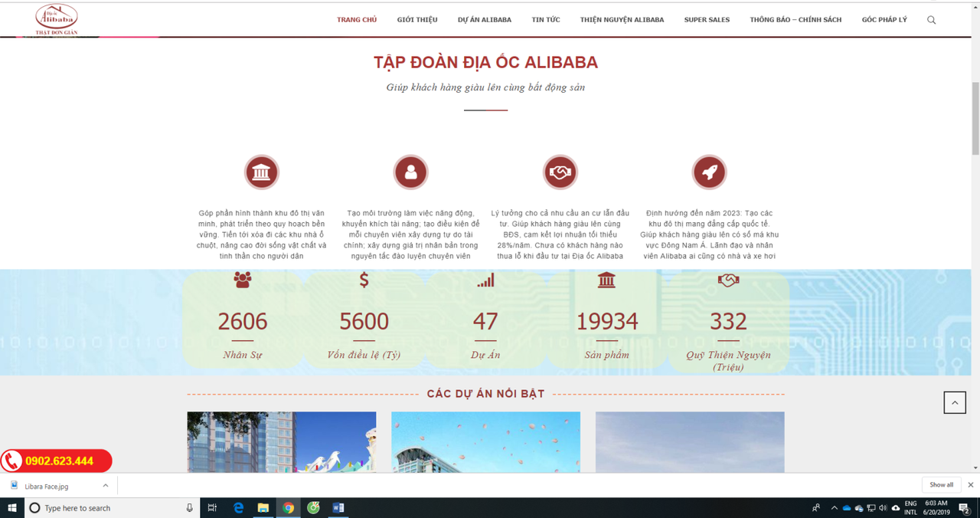Show hidden system tray icons
The image size is (980, 518).
(834, 507)
